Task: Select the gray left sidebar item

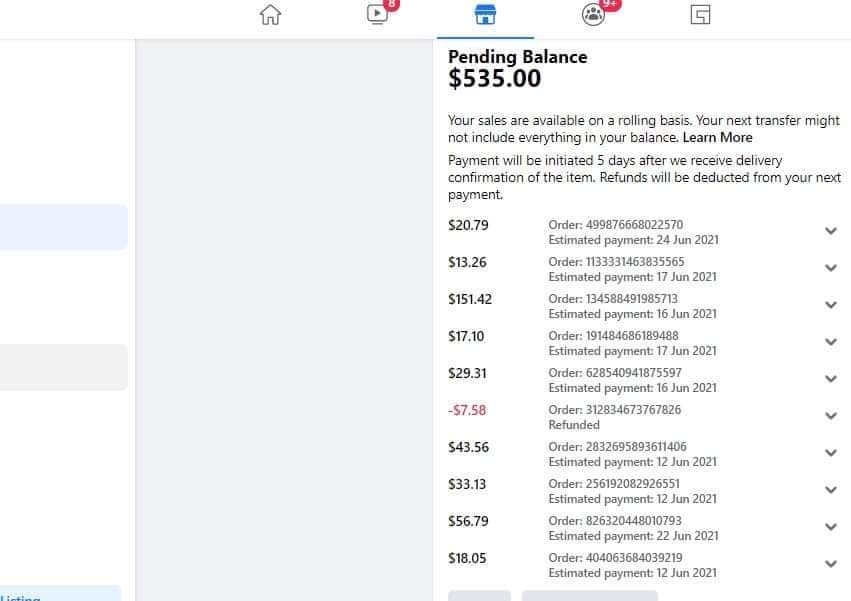Action: (x=63, y=367)
